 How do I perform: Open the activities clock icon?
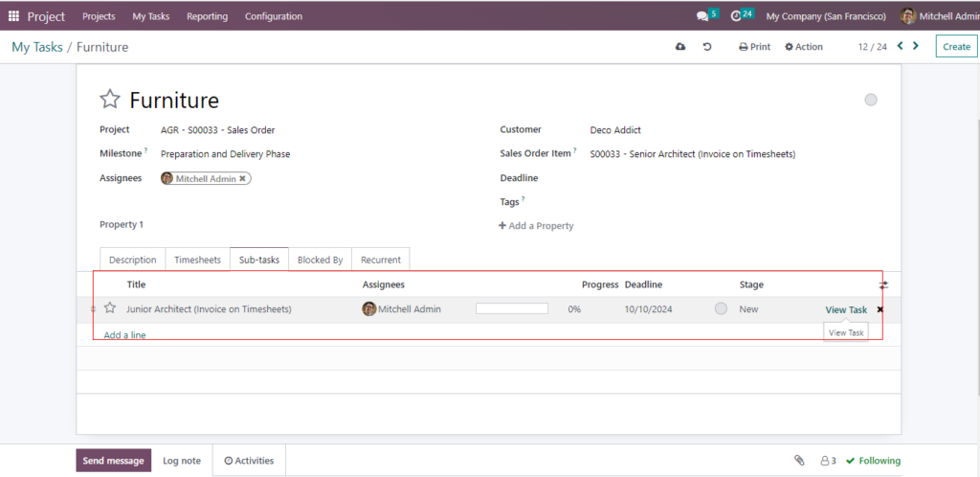(x=736, y=16)
